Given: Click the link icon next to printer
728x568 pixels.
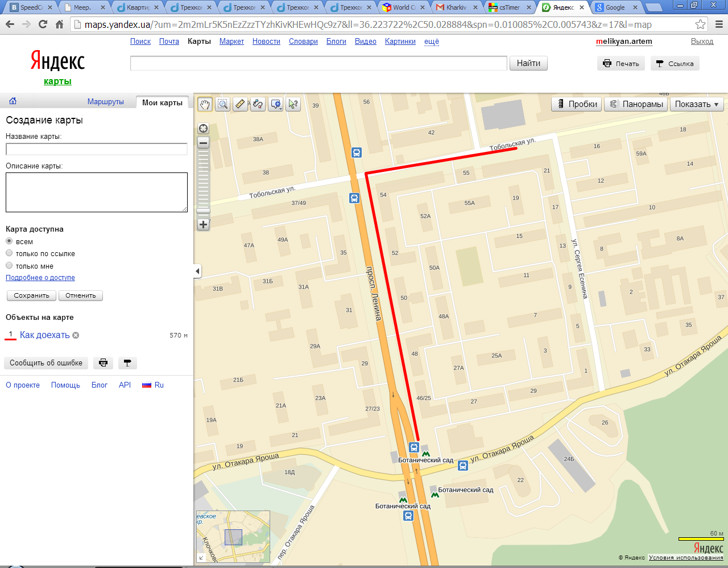Looking at the screenshot, I should coord(127,363).
